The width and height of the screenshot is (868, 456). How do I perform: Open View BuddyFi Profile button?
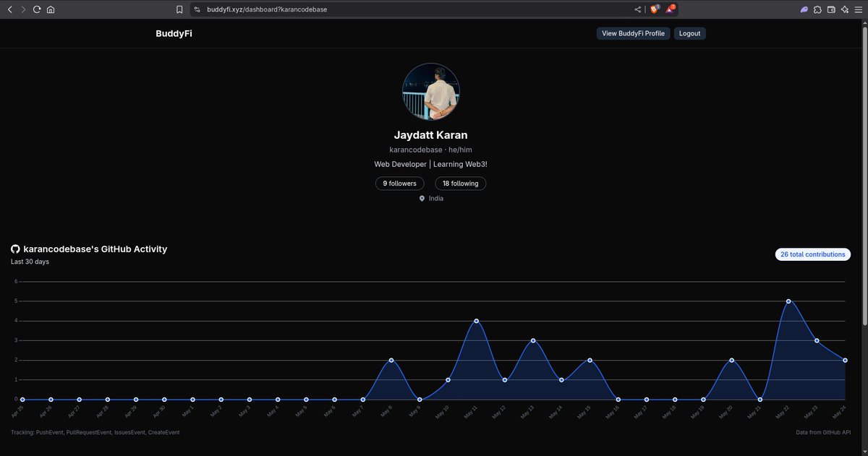(x=633, y=33)
